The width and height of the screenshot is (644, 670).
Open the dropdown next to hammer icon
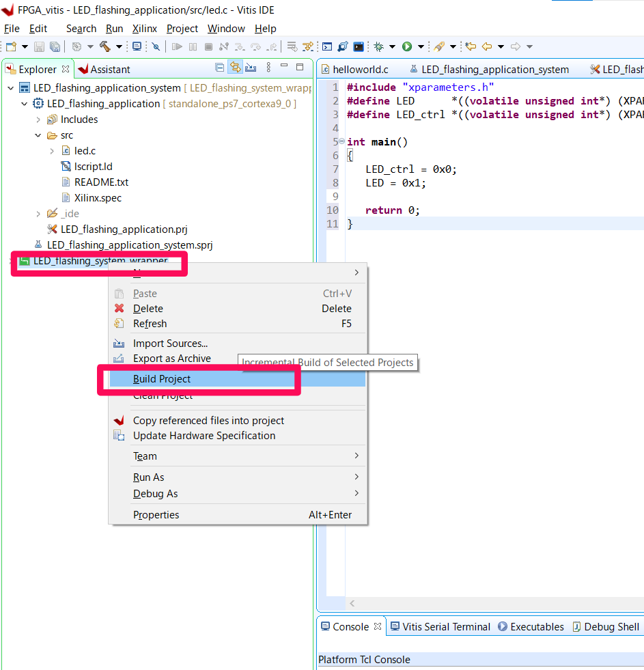pos(120,46)
